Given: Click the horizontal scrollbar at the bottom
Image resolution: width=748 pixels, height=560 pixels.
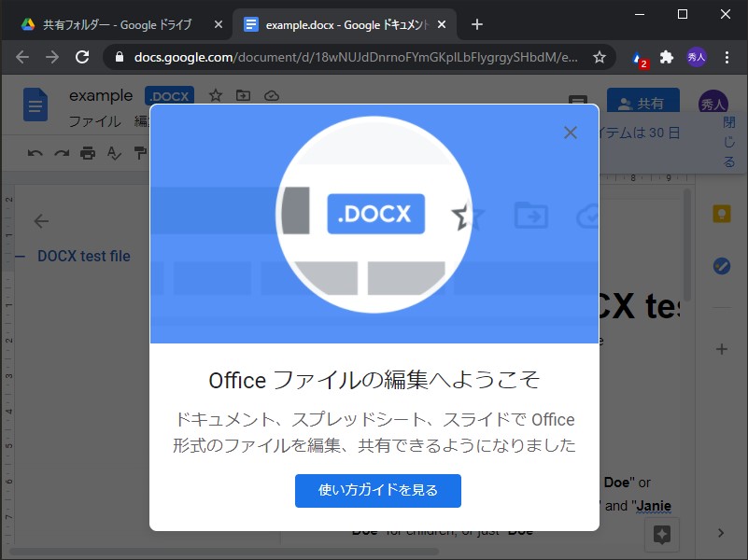Looking at the screenshot, I should (223, 552).
